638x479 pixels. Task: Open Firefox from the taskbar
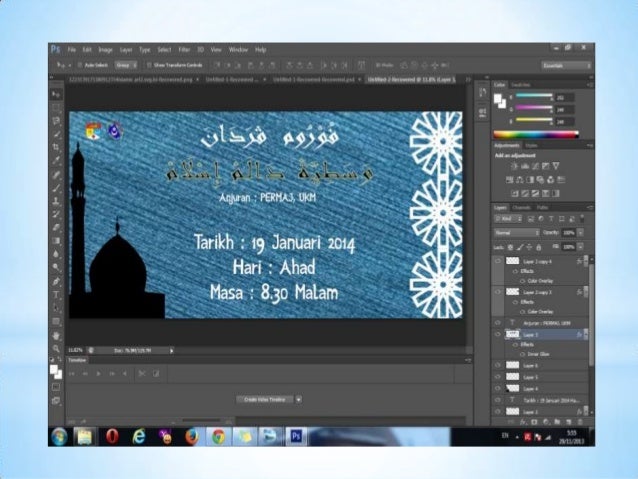(192, 436)
